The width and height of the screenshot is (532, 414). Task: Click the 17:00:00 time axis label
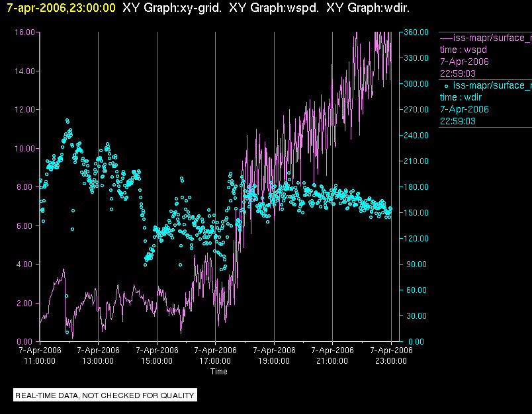pyautogui.click(x=215, y=361)
